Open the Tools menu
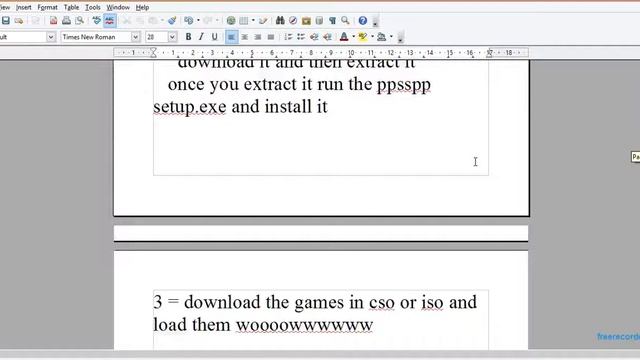 pos(93,7)
